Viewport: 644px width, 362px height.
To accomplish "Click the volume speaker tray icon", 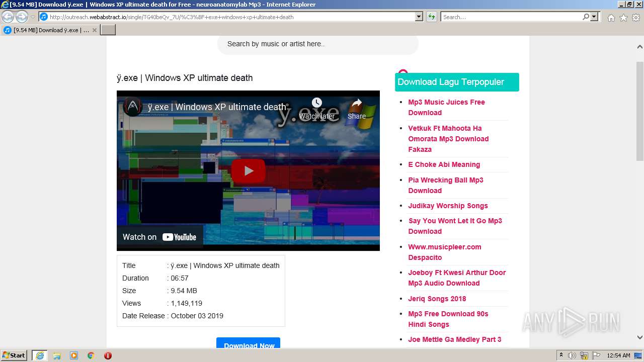I will tap(572, 355).
